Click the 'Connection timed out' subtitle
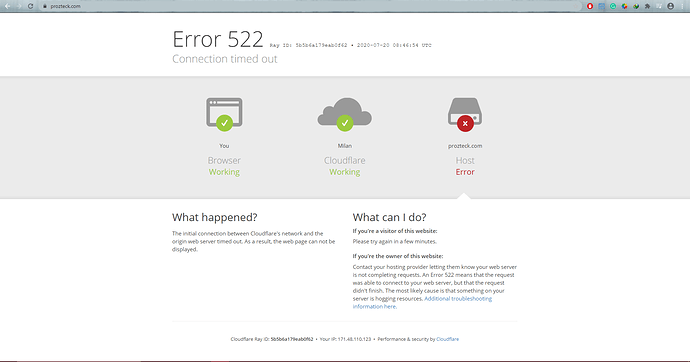The width and height of the screenshot is (690, 362). 225,59
